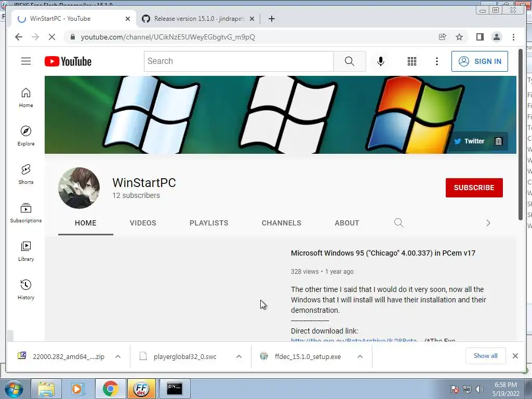532x399 pixels.
Task: Open Library in the sidebar
Action: pyautogui.click(x=26, y=251)
